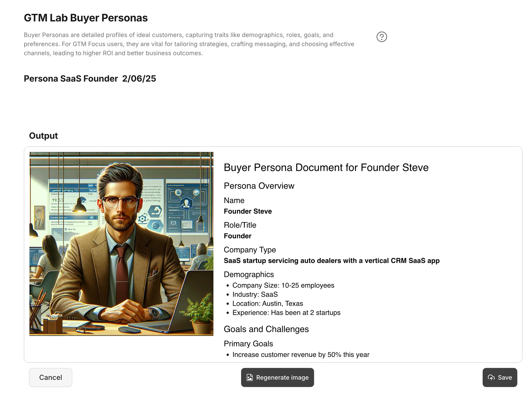Image resolution: width=532 pixels, height=403 pixels.
Task: Click the Increase customer revenue goal bullet
Action: pos(301,354)
